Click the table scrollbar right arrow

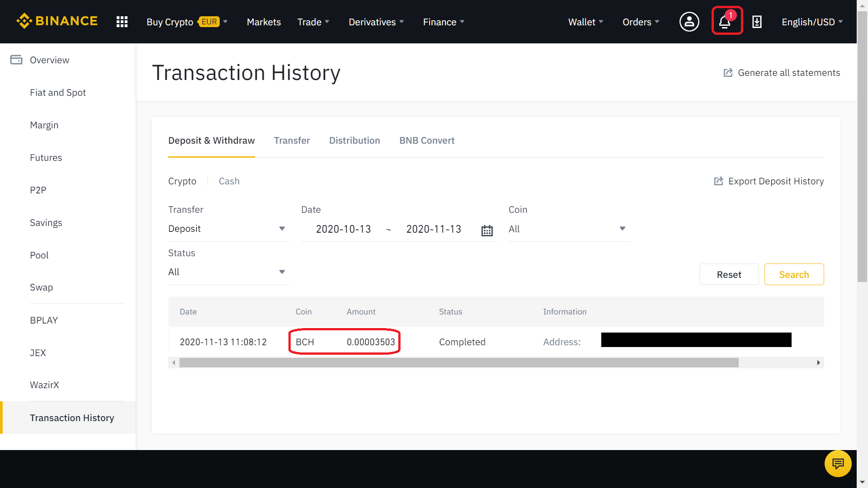click(818, 363)
